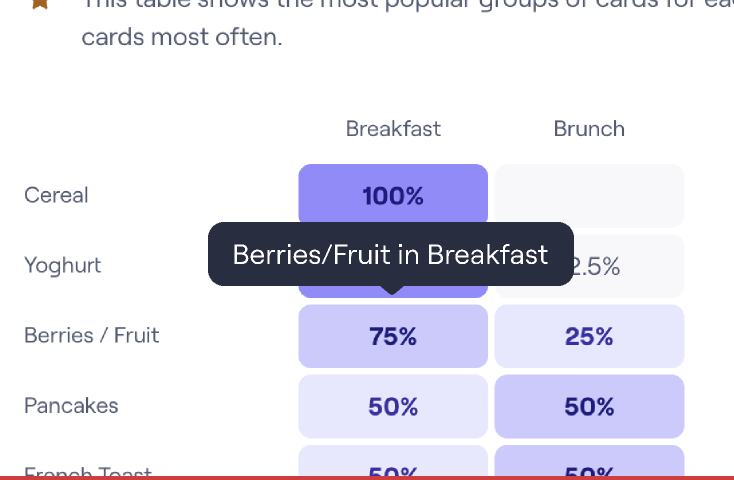Click the star icon beside the description
Screen dimensions: 734x480
(40, 4)
